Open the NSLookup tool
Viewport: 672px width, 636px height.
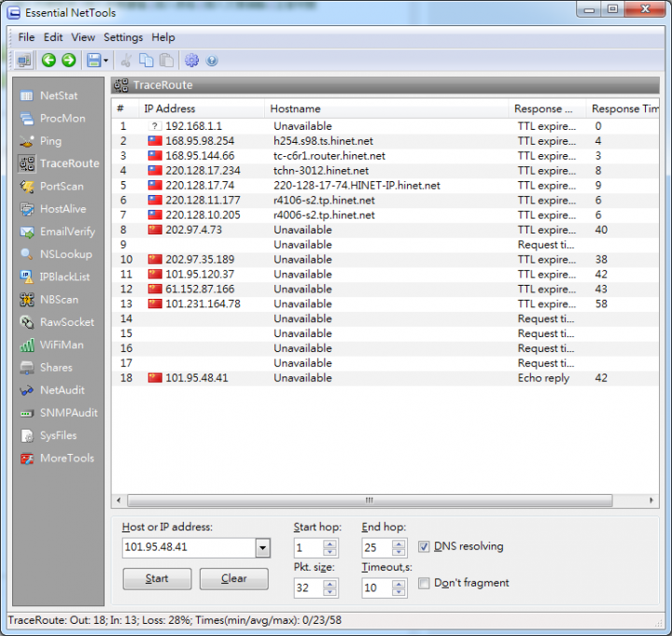coord(58,254)
